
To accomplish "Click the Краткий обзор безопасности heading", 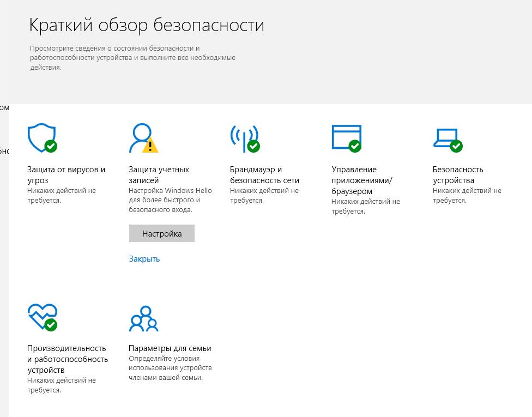I will point(147,25).
